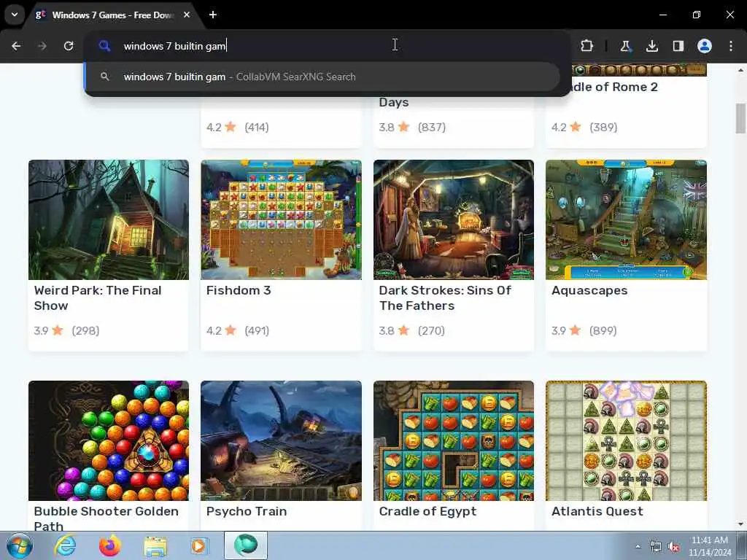Click the 'Aquascapes' title link
This screenshot has height=560, width=747.
coord(589,290)
